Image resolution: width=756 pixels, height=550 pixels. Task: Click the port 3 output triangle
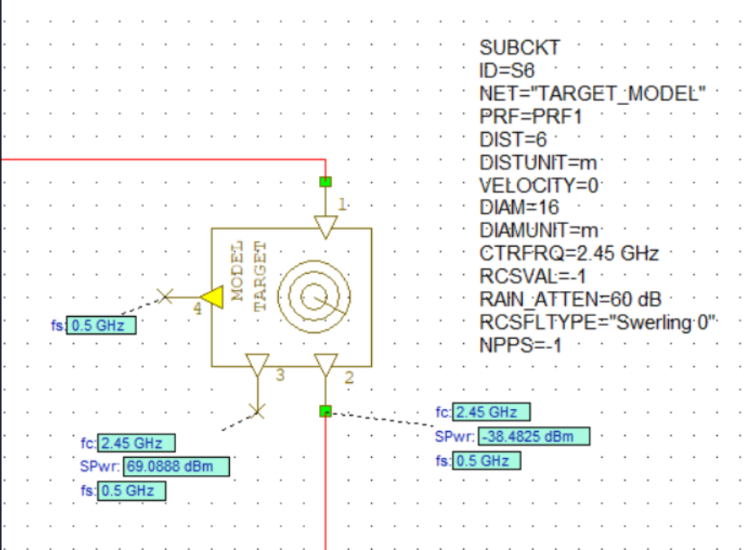click(x=258, y=365)
